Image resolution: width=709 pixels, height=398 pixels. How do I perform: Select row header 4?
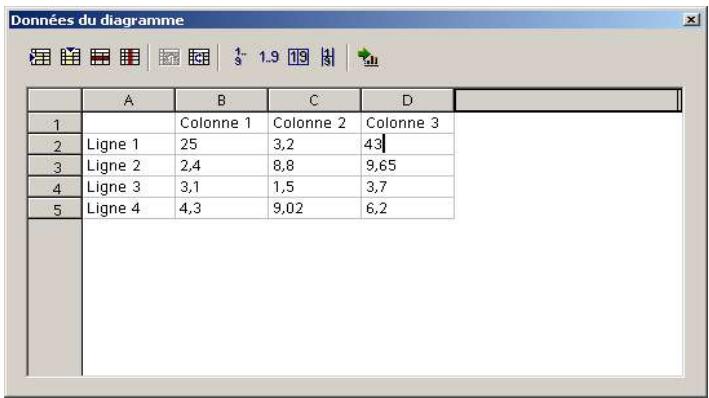(x=55, y=187)
